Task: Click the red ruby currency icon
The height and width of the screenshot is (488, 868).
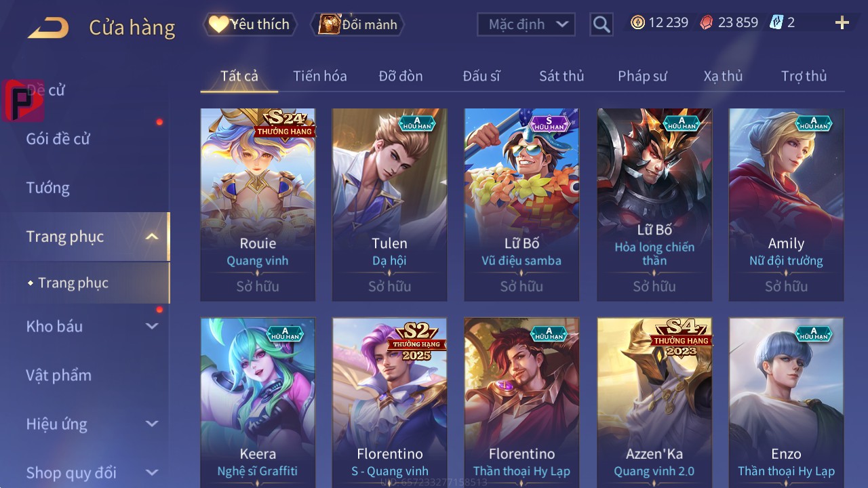Action: click(707, 23)
